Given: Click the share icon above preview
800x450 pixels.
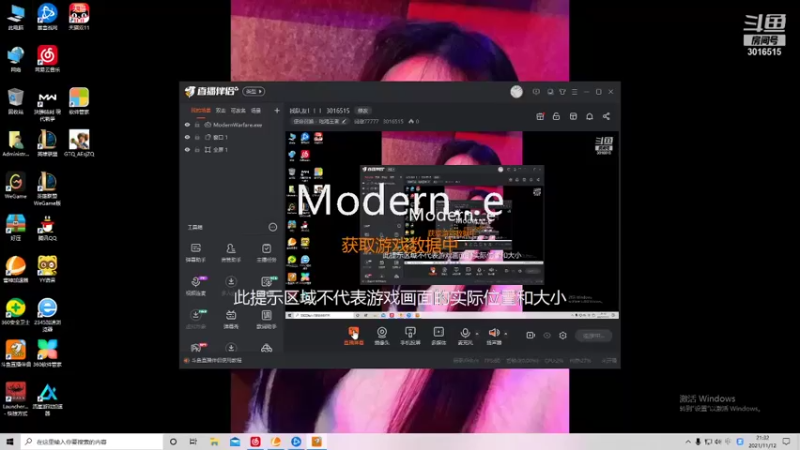Looking at the screenshot, I should (606, 116).
